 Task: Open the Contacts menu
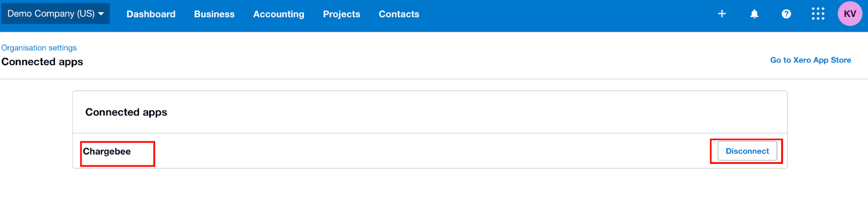(399, 14)
